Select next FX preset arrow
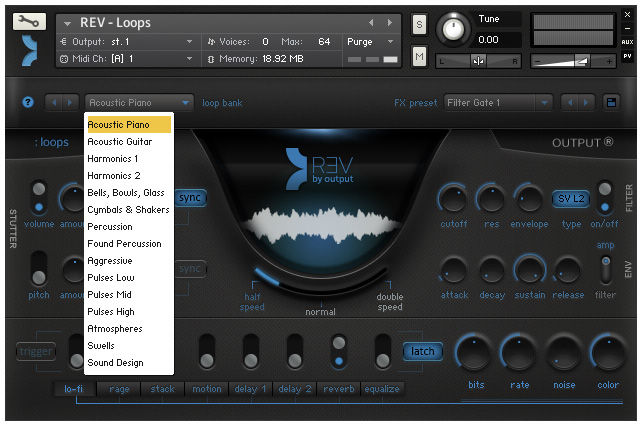Image resolution: width=642 pixels, height=426 pixels. point(585,102)
